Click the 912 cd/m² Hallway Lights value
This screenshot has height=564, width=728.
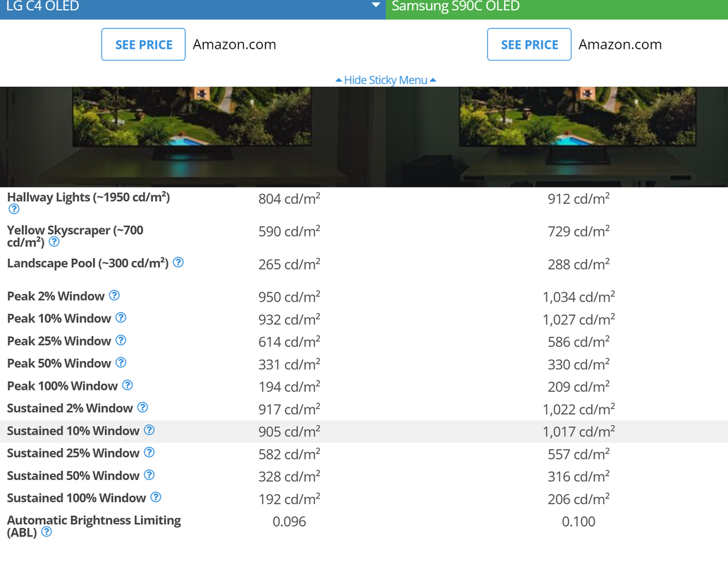point(579,199)
